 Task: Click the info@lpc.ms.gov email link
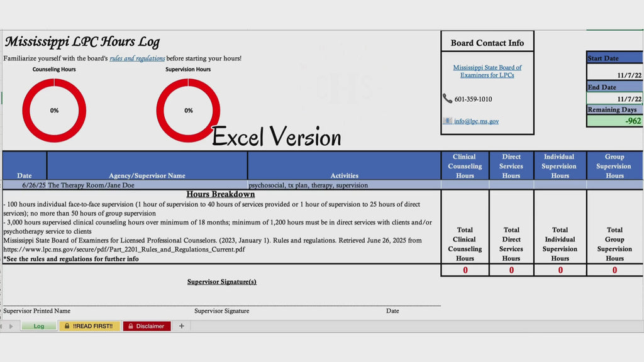[477, 121]
